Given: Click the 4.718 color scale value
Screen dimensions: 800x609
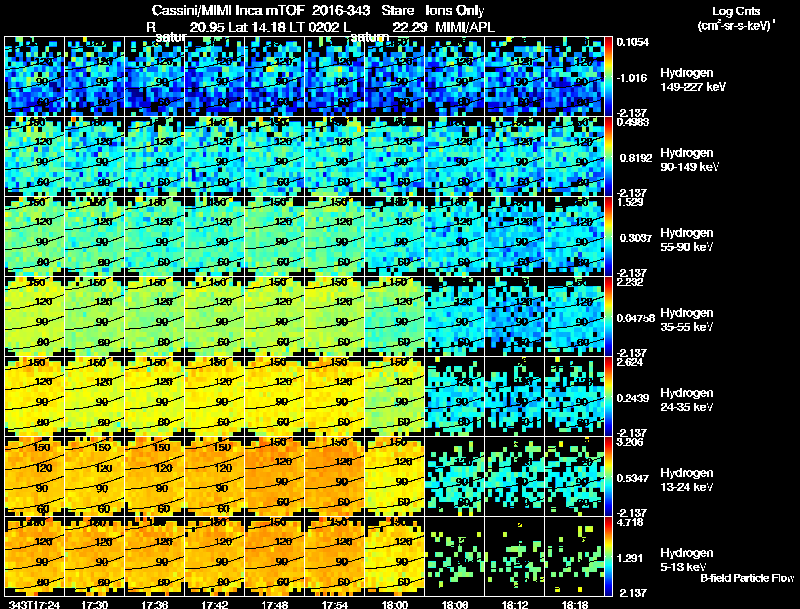Looking at the screenshot, I should pos(630,522).
